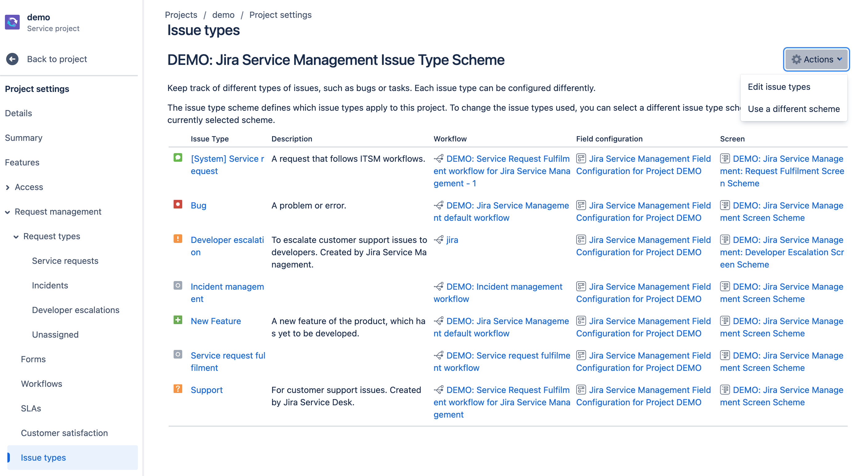Screen dimensions: 868x476
Task: Click the workflow icon beside jira
Action: click(x=438, y=239)
